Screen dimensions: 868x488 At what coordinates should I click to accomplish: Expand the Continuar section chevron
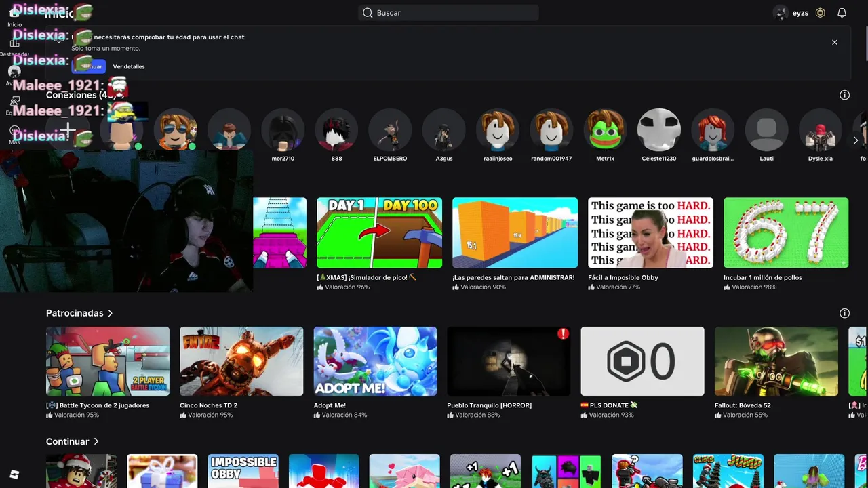[96, 441]
